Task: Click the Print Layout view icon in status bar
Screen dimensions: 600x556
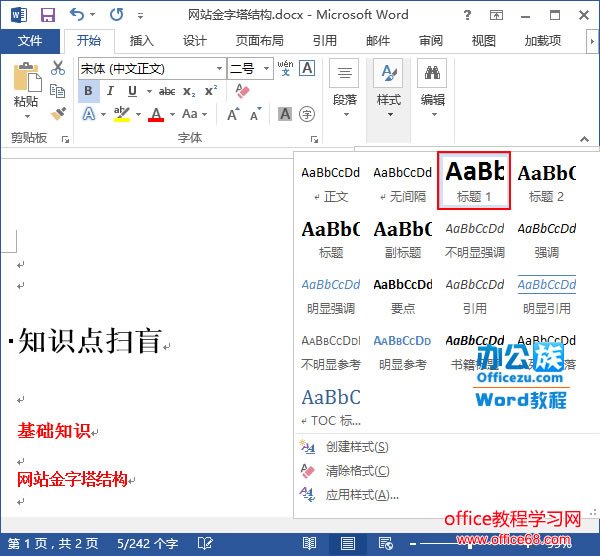Action: [348, 543]
